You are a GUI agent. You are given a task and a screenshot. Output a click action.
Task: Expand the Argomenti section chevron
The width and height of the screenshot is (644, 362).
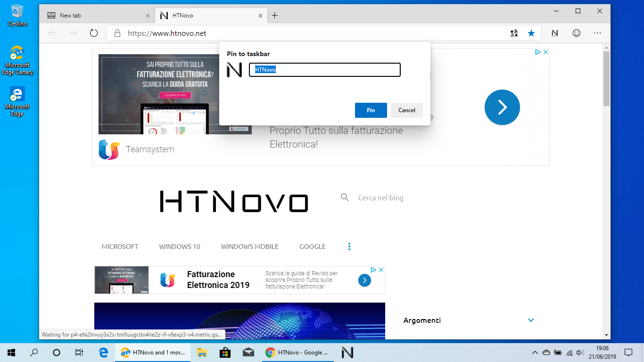pos(531,320)
